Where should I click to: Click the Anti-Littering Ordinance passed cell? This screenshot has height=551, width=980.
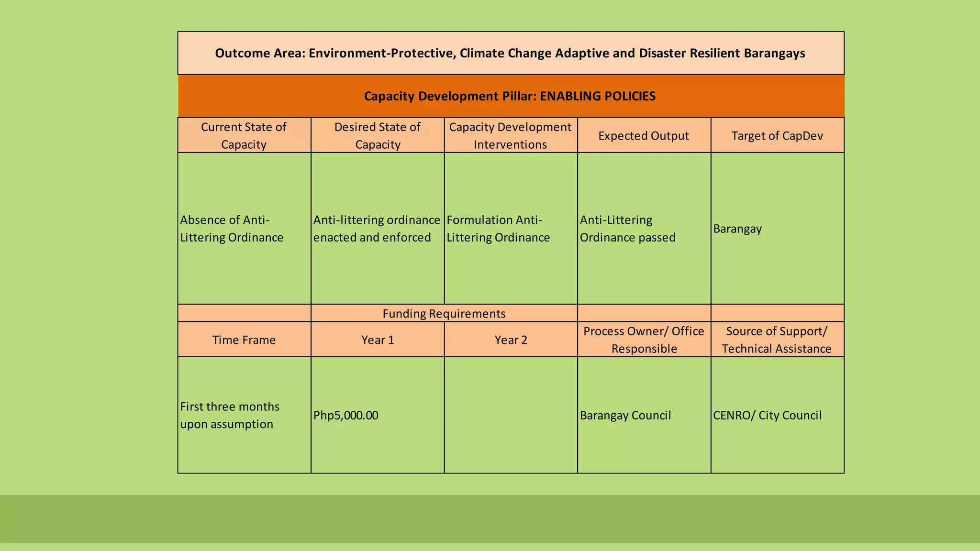(643, 229)
